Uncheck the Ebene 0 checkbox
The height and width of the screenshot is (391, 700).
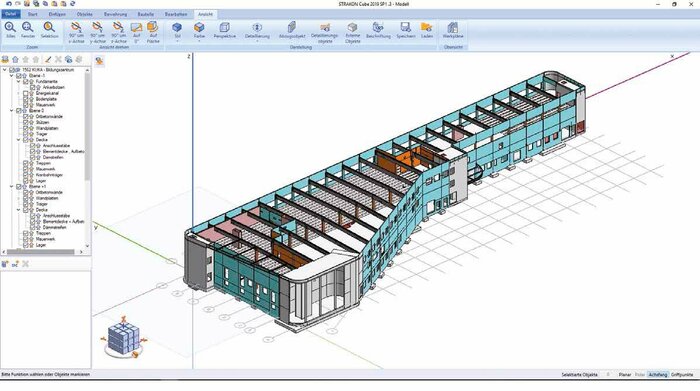19,111
